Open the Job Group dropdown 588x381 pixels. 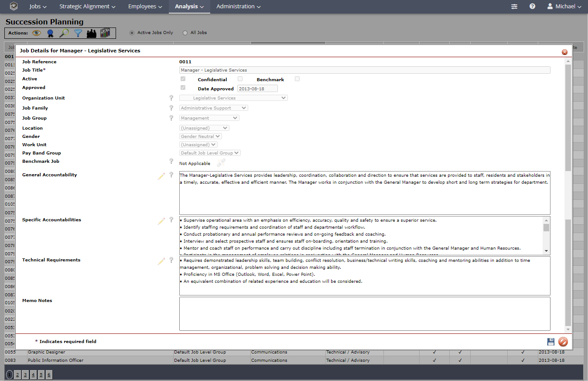tap(209, 118)
